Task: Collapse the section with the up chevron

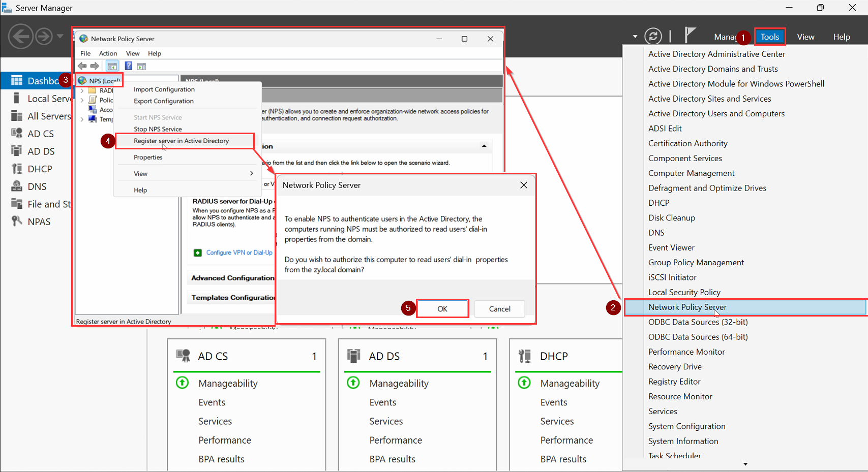Action: [484, 146]
